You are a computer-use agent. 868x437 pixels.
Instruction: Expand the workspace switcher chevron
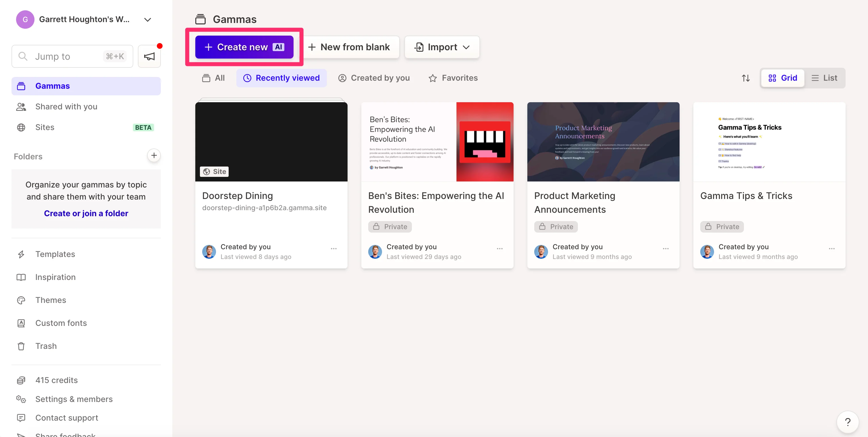click(x=147, y=20)
